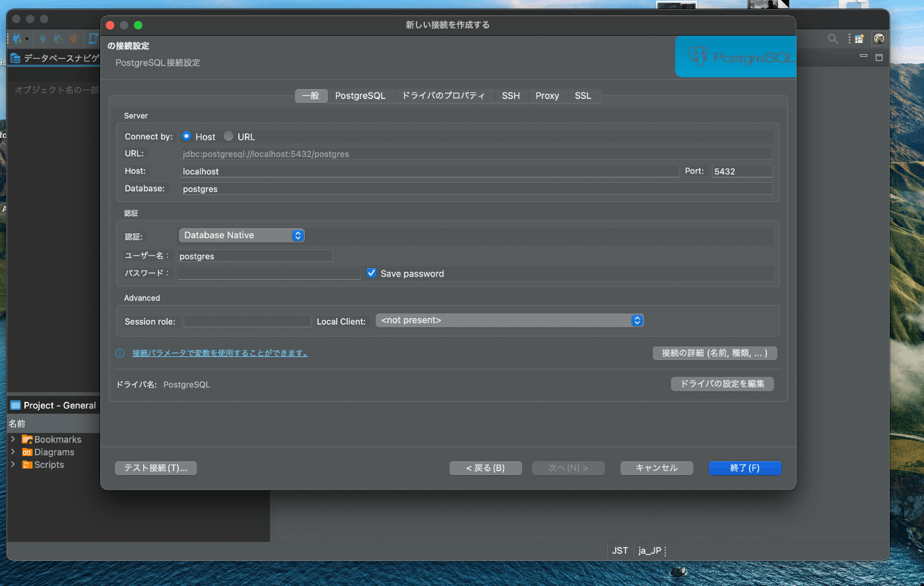Open 接続の詳細 (名前, 種類, ...) settings
924x586 pixels.
point(715,353)
